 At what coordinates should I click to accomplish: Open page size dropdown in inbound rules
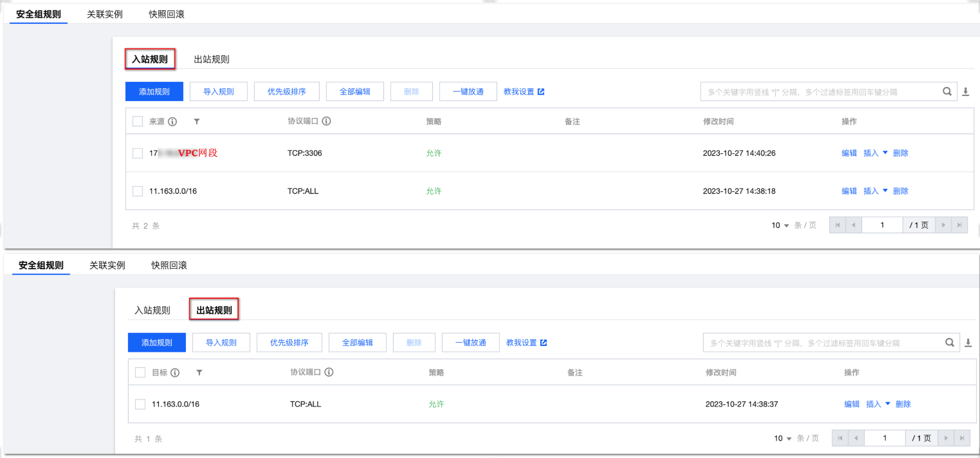coord(780,225)
